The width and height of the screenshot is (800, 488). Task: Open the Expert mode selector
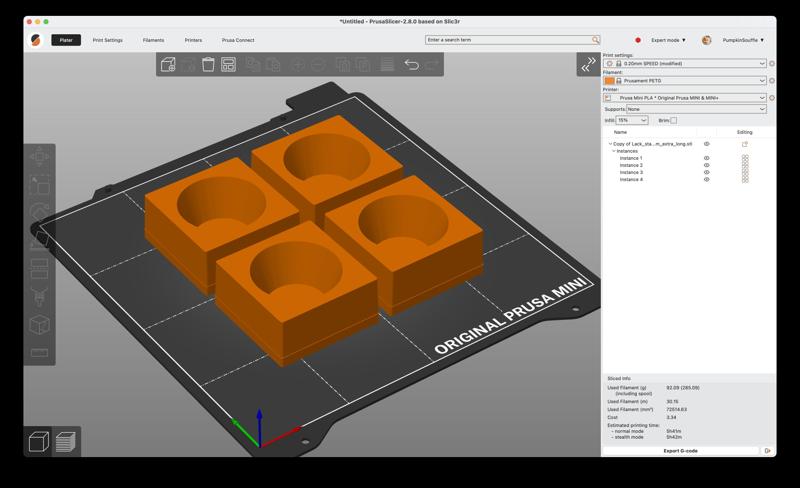coord(668,40)
